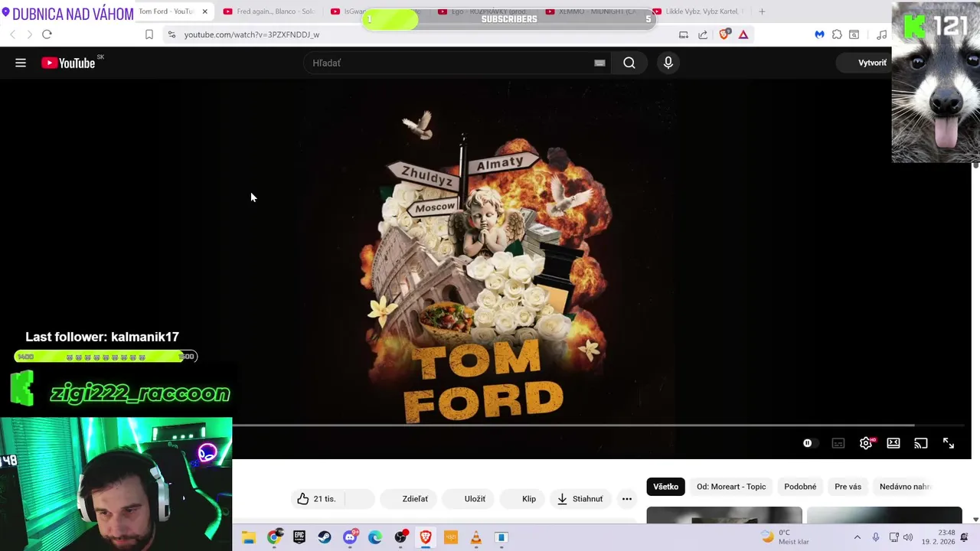Show hidden system tray icons
The image size is (980, 551).
click(857, 537)
